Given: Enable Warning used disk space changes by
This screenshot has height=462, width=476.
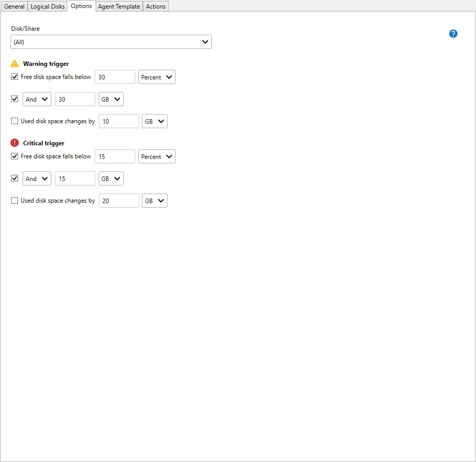Looking at the screenshot, I should (15, 121).
